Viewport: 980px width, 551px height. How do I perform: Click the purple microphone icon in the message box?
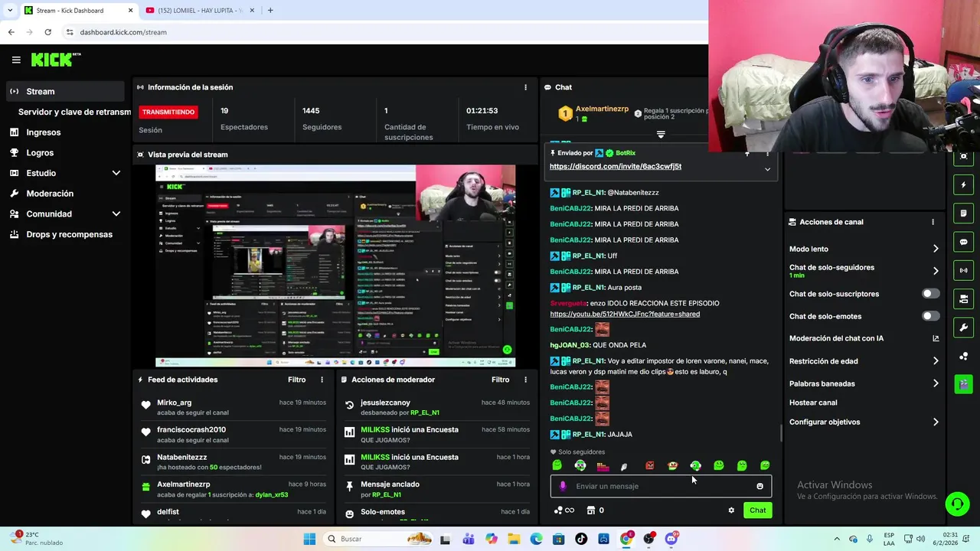point(563,486)
